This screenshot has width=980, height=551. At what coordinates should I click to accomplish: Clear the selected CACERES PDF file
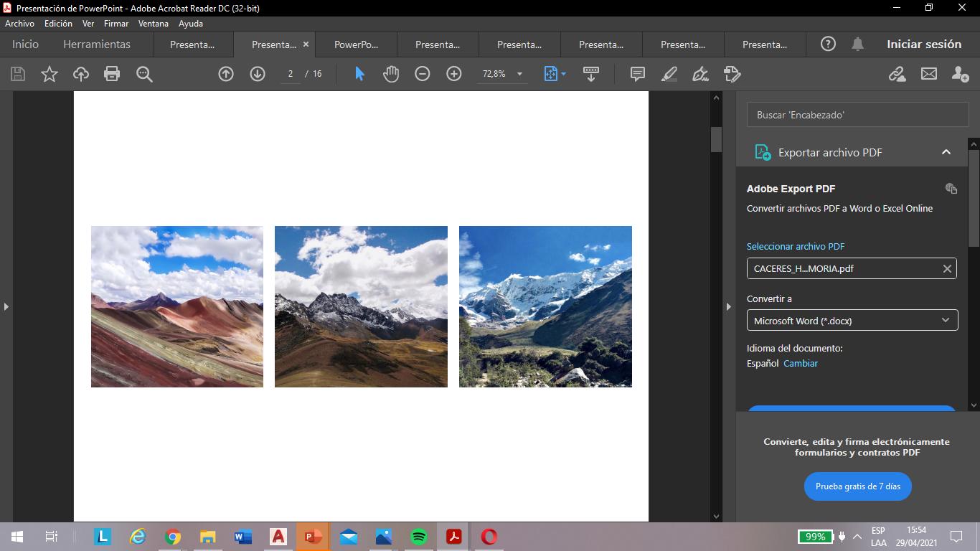click(x=947, y=268)
